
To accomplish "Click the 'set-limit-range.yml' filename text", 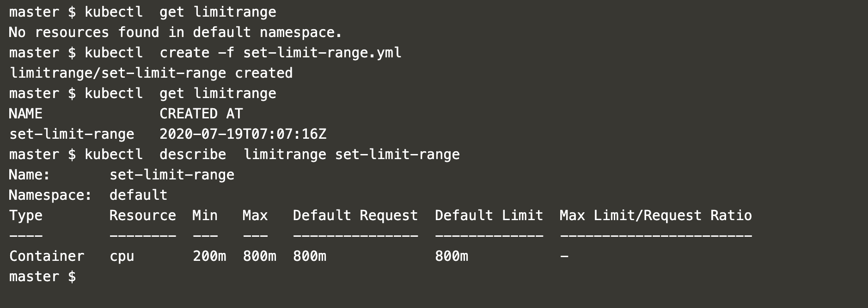I will pos(322,52).
